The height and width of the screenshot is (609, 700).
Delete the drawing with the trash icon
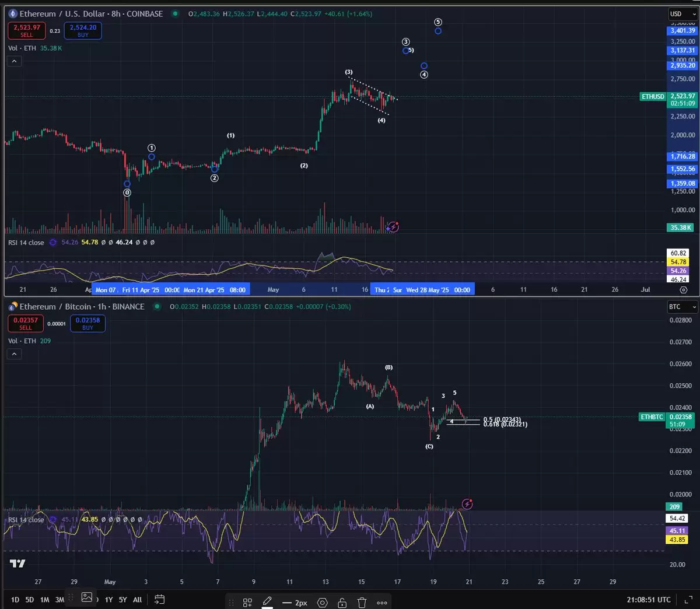[x=362, y=603]
